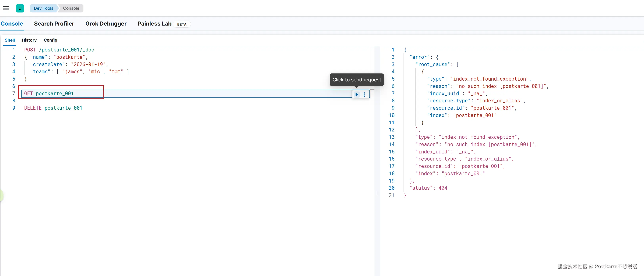Screen dimensions: 644x276
Task: Click the Console breadcrumb
Action: click(x=71, y=8)
